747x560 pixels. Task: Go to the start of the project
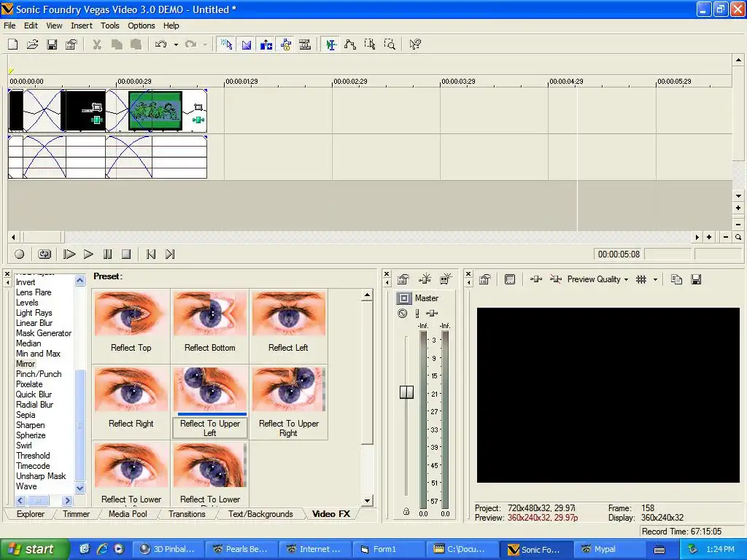pyautogui.click(x=151, y=254)
